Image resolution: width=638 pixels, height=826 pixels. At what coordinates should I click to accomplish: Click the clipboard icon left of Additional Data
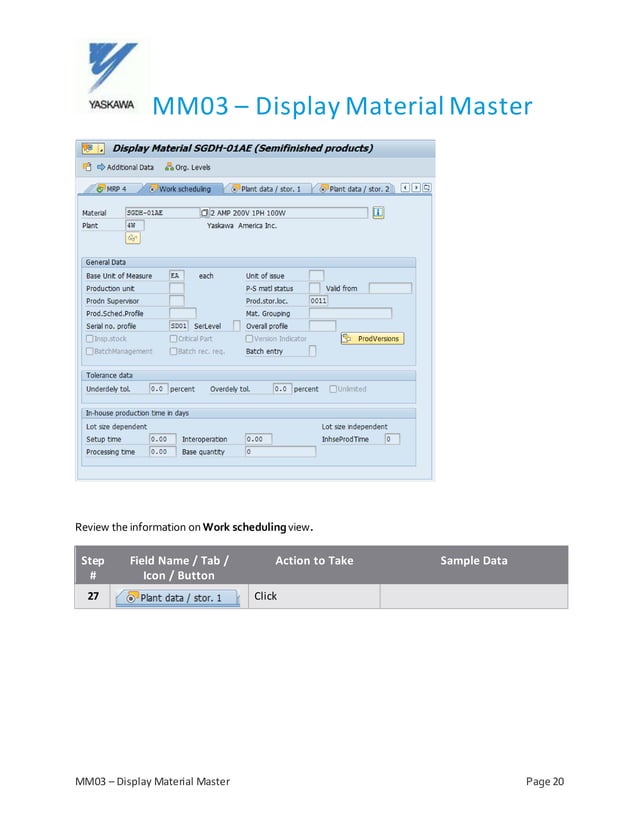click(87, 167)
